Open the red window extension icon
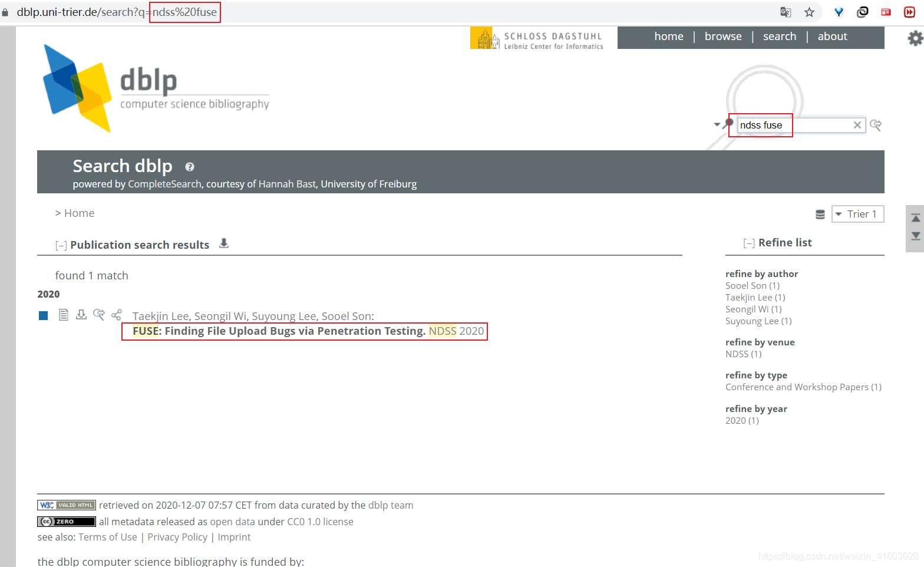Image resolution: width=924 pixels, height=567 pixels. (886, 12)
